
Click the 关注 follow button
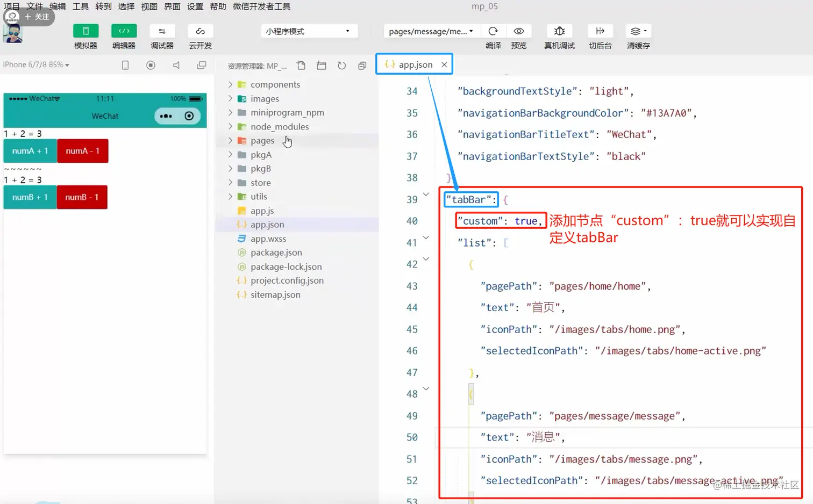[37, 17]
